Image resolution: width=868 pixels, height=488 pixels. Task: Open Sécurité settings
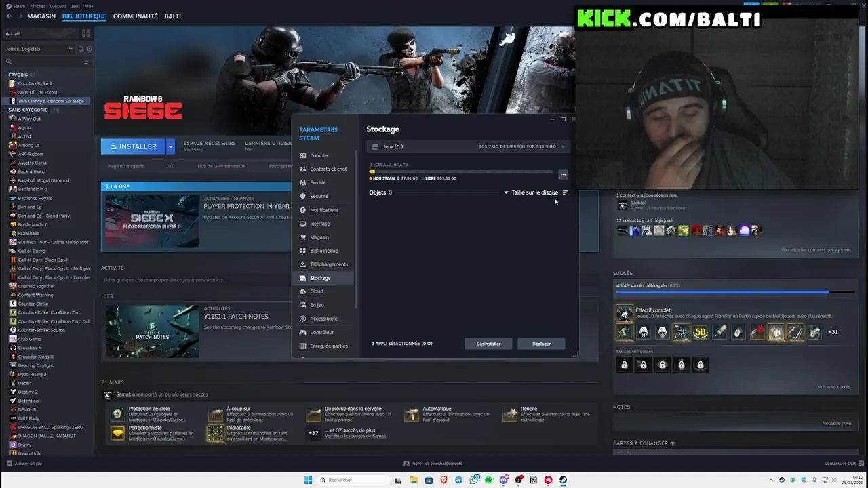(324, 196)
